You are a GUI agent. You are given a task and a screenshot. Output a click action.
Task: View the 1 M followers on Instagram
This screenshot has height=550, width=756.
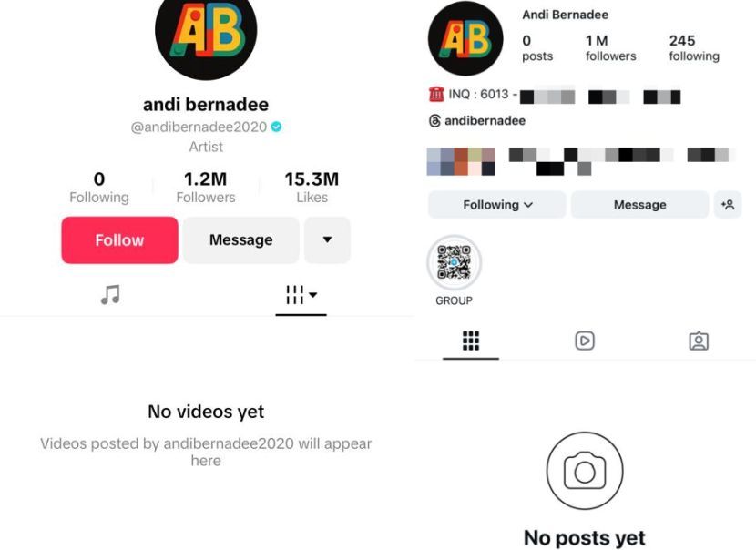[x=611, y=48]
